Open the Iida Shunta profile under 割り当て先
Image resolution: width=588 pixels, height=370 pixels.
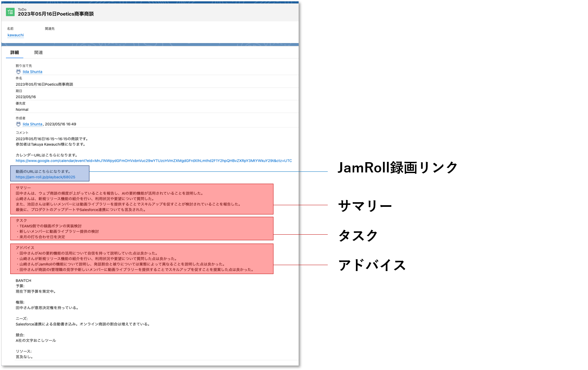pos(32,71)
